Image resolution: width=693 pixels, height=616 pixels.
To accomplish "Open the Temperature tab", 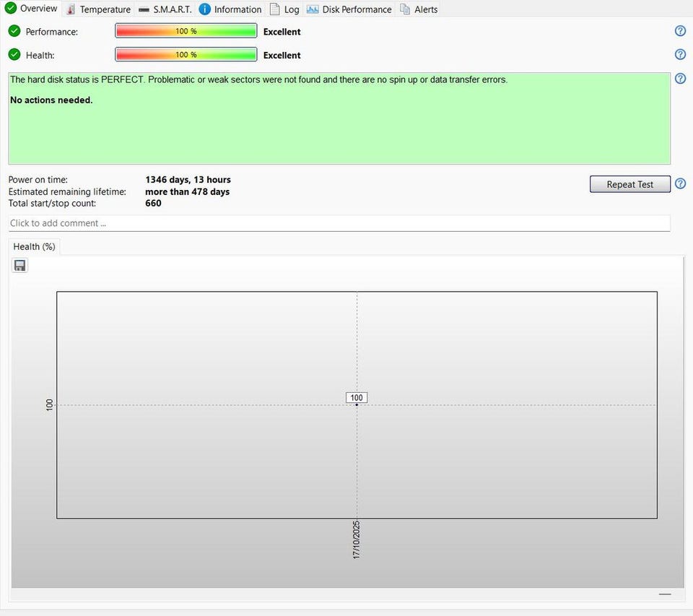I will pos(98,9).
